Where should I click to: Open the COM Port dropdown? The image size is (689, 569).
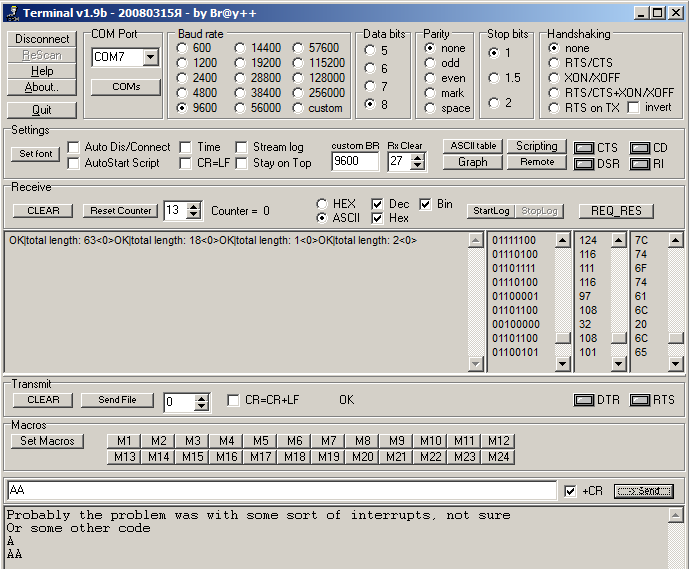coord(151,57)
